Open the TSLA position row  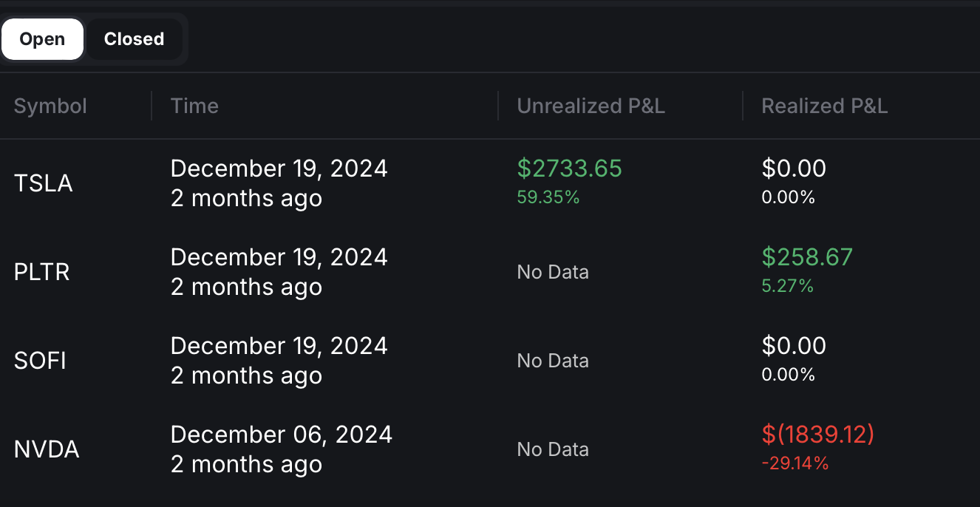click(x=43, y=183)
